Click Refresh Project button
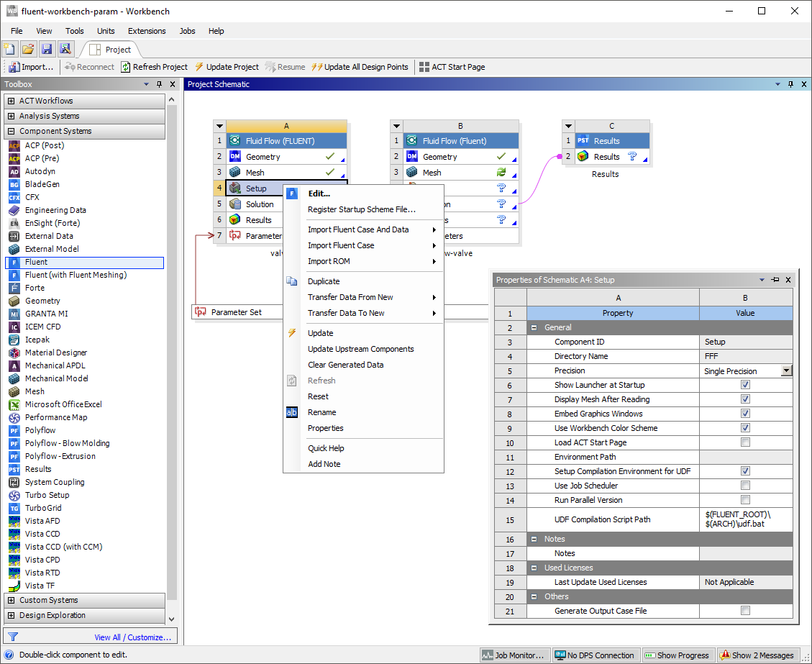Screen dimensions: 812x664 click(155, 67)
